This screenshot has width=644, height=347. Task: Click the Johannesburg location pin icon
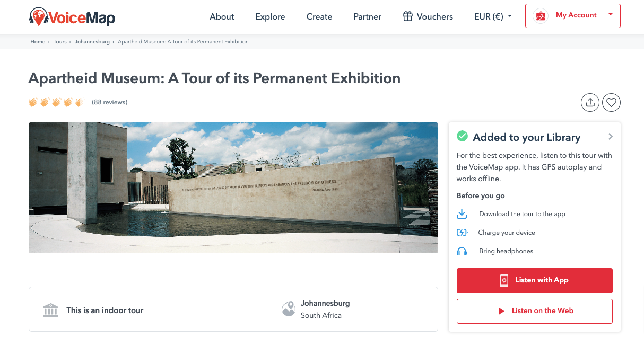pyautogui.click(x=289, y=309)
